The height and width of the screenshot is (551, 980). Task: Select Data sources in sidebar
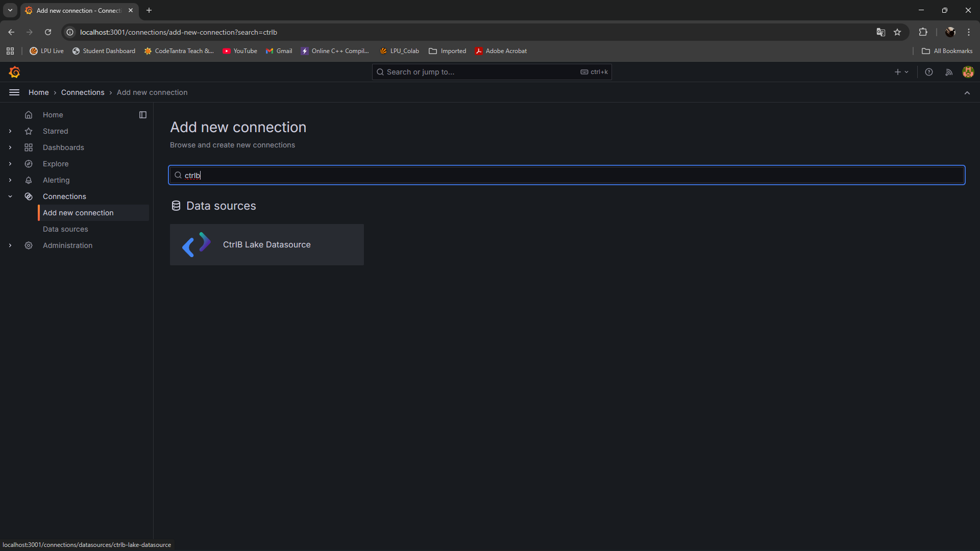65,229
